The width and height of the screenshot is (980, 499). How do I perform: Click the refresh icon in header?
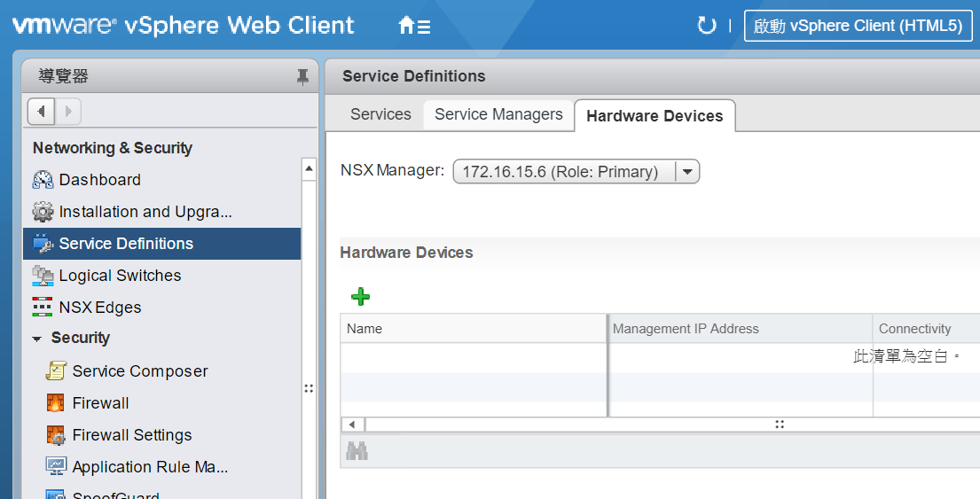[x=706, y=26]
